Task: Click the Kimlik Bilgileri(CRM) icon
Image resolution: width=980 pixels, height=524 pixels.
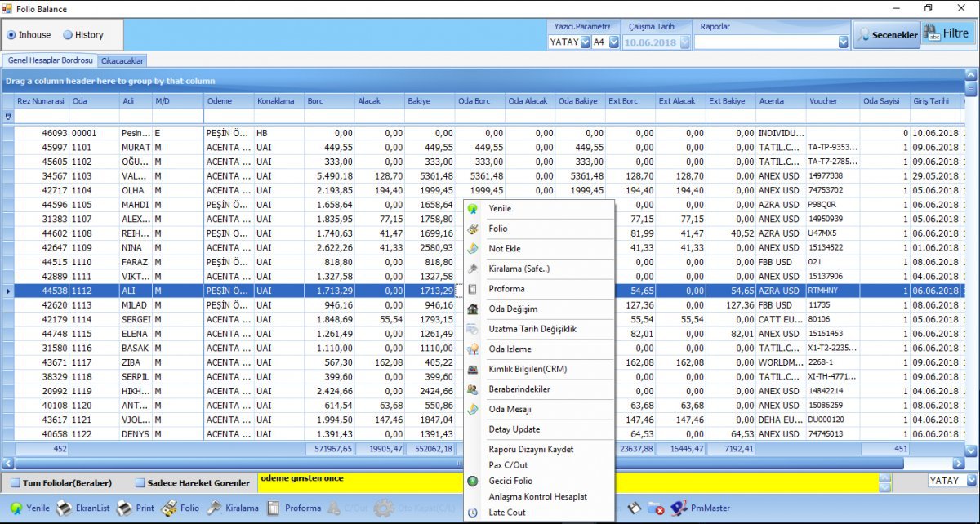Action: pos(472,369)
